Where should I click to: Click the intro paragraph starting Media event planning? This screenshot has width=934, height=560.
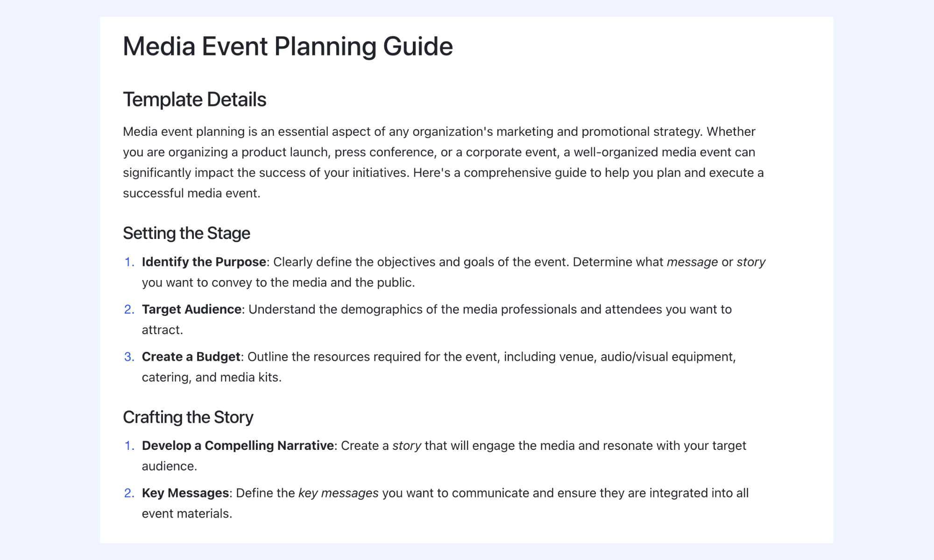(x=444, y=162)
